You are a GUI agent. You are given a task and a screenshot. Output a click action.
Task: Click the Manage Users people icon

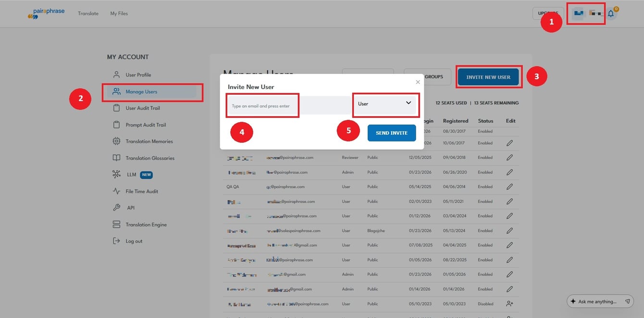(116, 91)
